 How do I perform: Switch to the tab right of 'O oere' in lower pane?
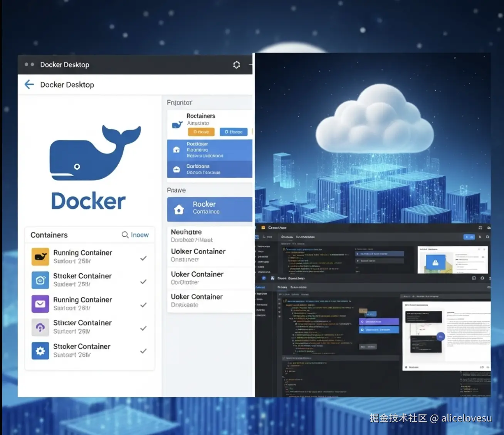tap(298, 287)
